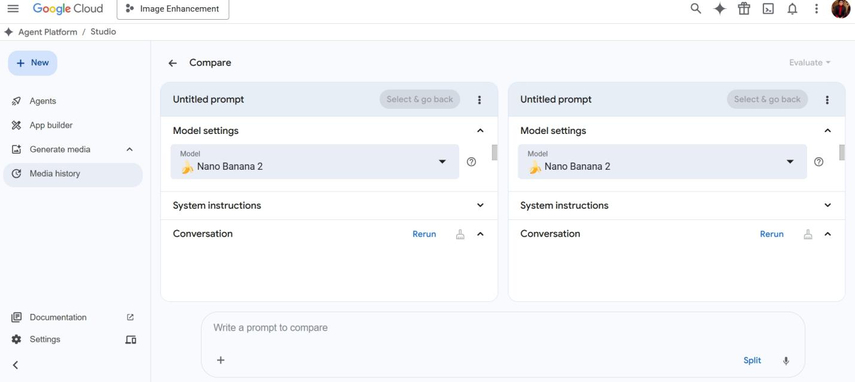
Task: Open App builder in the sidebar
Action: click(x=51, y=125)
